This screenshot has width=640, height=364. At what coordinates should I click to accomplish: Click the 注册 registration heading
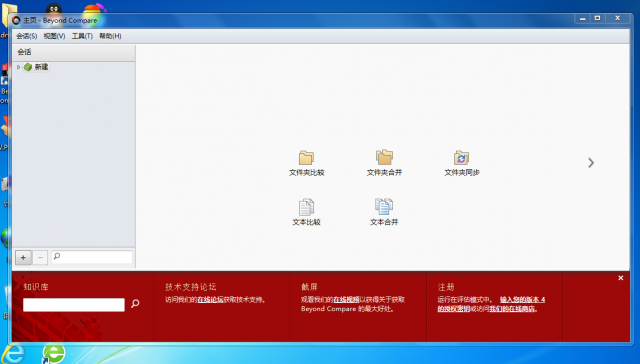tap(446, 287)
